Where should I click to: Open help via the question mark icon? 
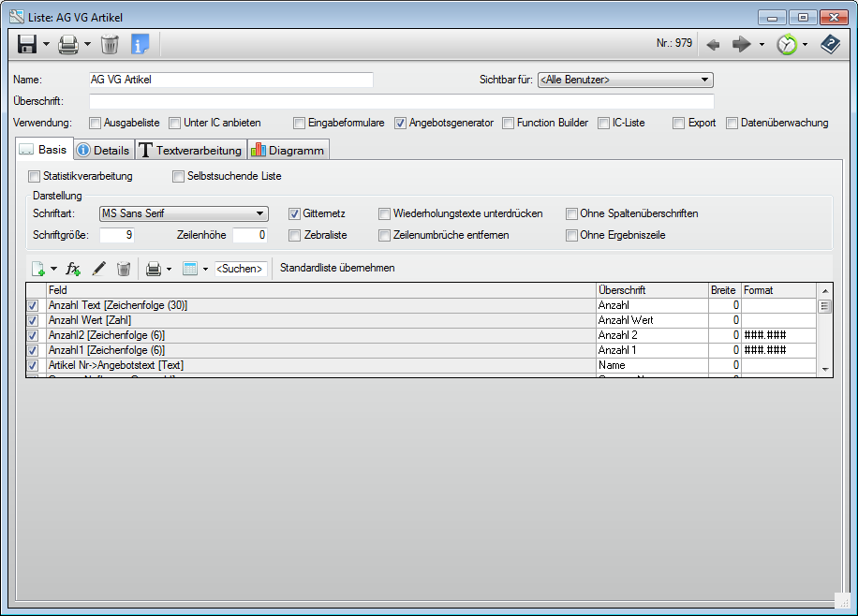(x=830, y=42)
